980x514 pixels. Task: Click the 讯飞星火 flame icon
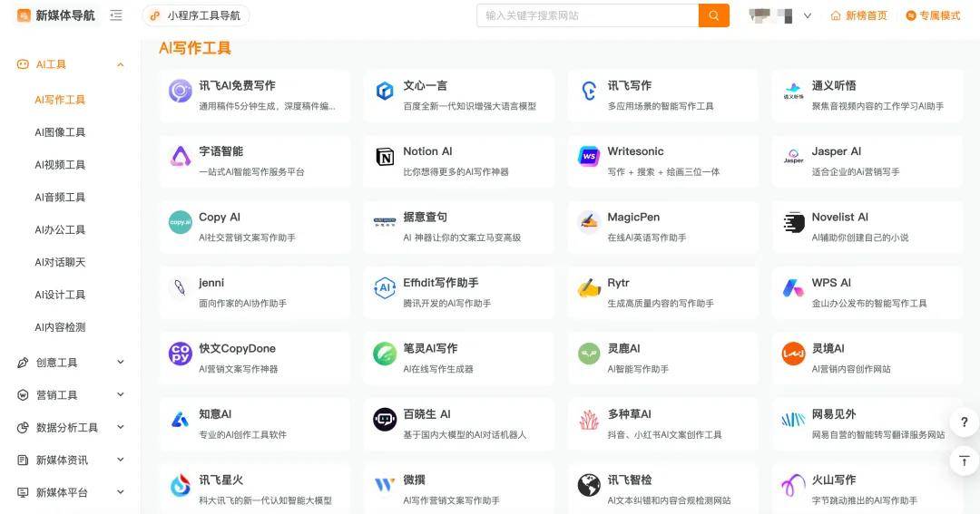click(181, 485)
